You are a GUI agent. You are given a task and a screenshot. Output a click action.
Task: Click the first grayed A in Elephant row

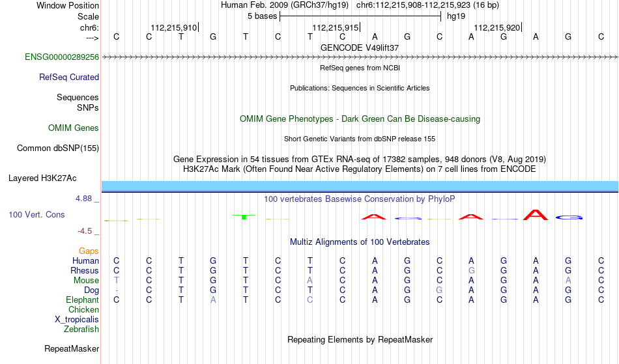pyautogui.click(x=213, y=300)
